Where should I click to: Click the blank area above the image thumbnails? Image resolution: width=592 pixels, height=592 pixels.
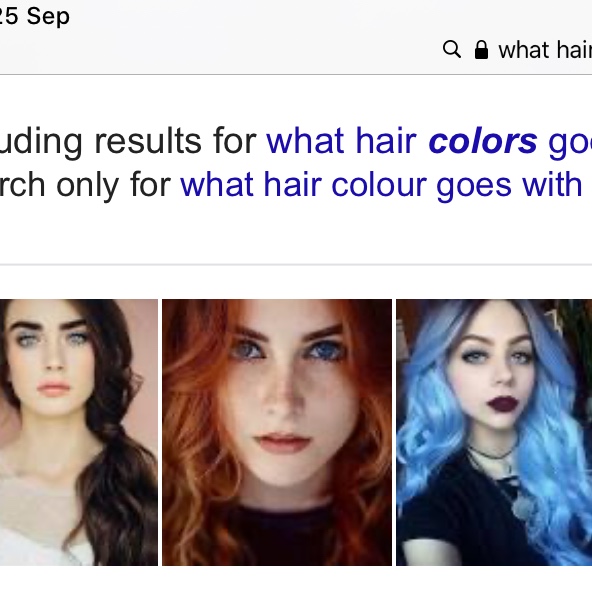pos(296,282)
